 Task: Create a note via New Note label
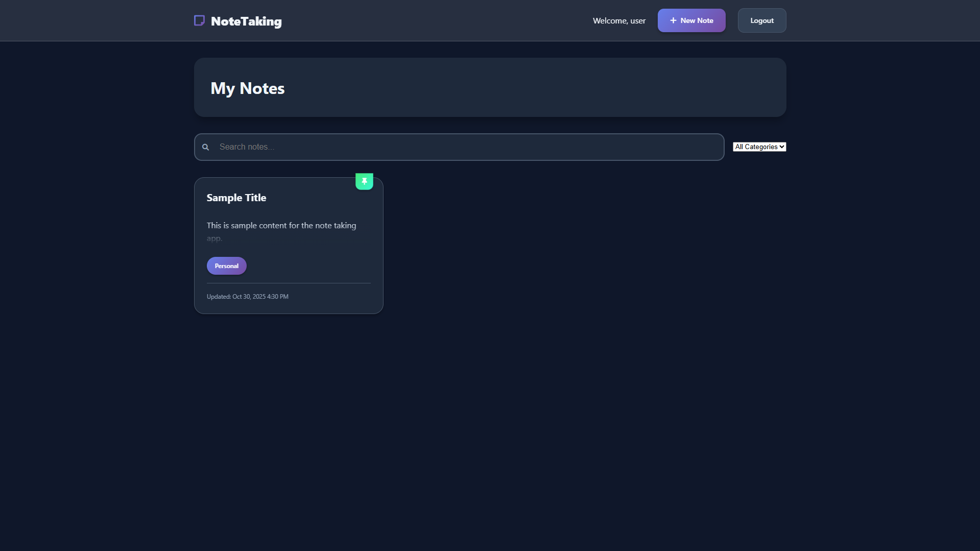click(x=697, y=20)
